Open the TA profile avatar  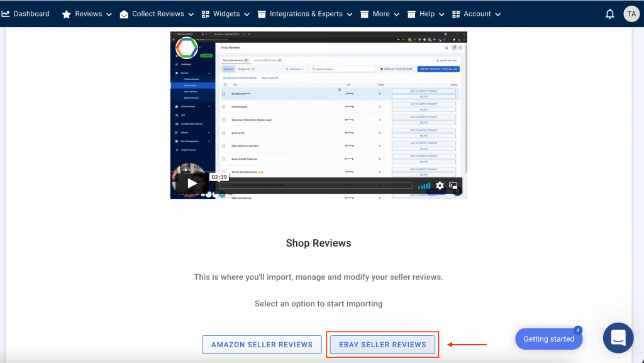631,14
